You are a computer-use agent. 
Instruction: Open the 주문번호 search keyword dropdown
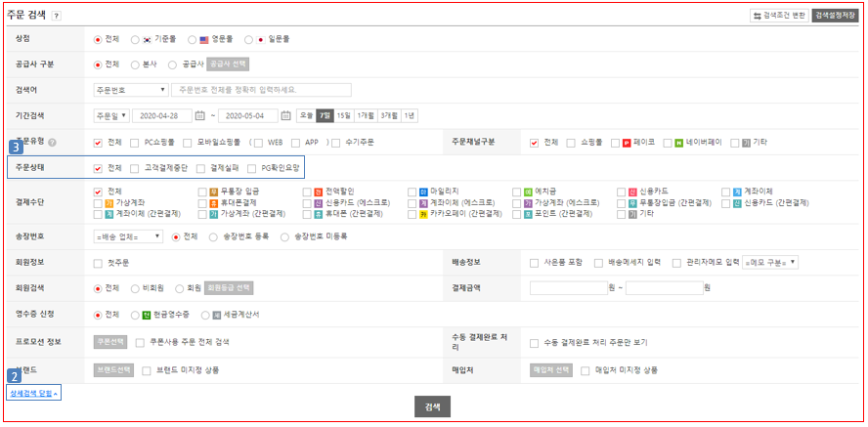click(x=131, y=90)
